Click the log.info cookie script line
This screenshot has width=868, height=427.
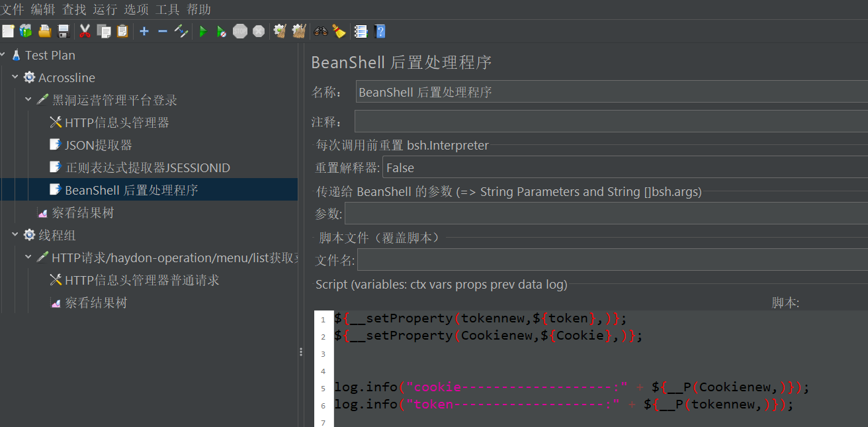coord(572,387)
